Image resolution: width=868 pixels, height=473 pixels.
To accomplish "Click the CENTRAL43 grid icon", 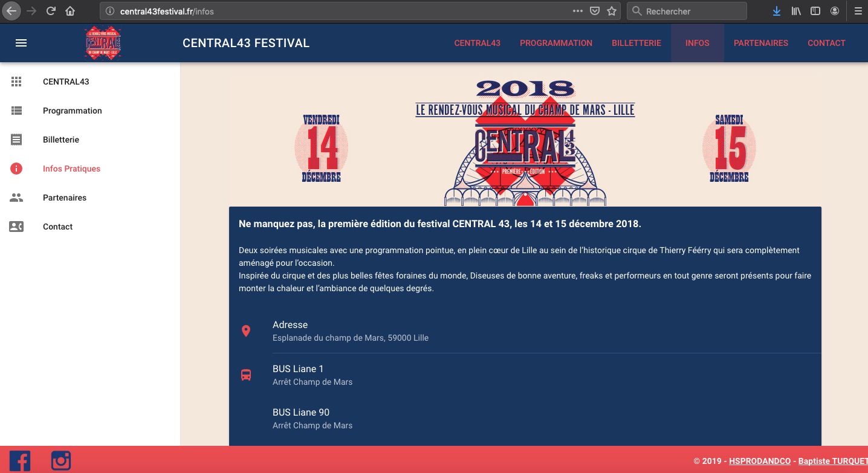I will click(x=16, y=82).
